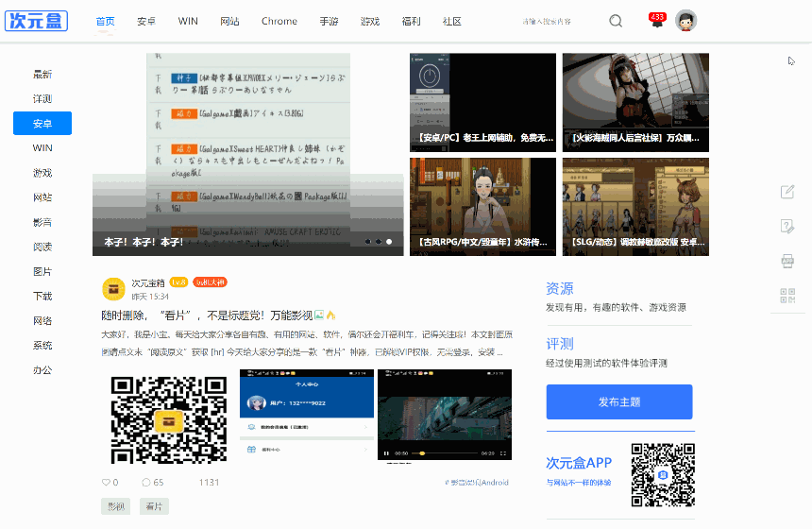Screen dimensions: 812x529
Task: Open 网站 in top navigation
Action: click(x=229, y=21)
